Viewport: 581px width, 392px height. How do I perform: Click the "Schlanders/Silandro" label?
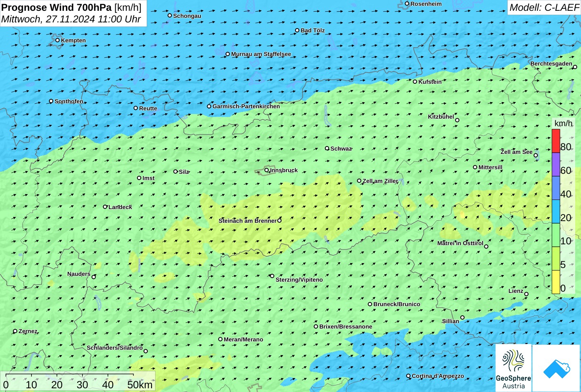point(115,348)
